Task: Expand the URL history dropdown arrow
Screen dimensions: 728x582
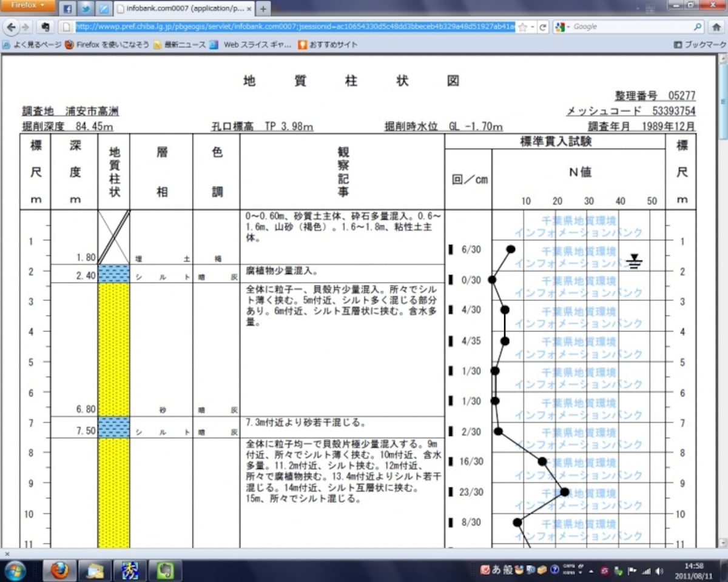Action: pos(533,27)
